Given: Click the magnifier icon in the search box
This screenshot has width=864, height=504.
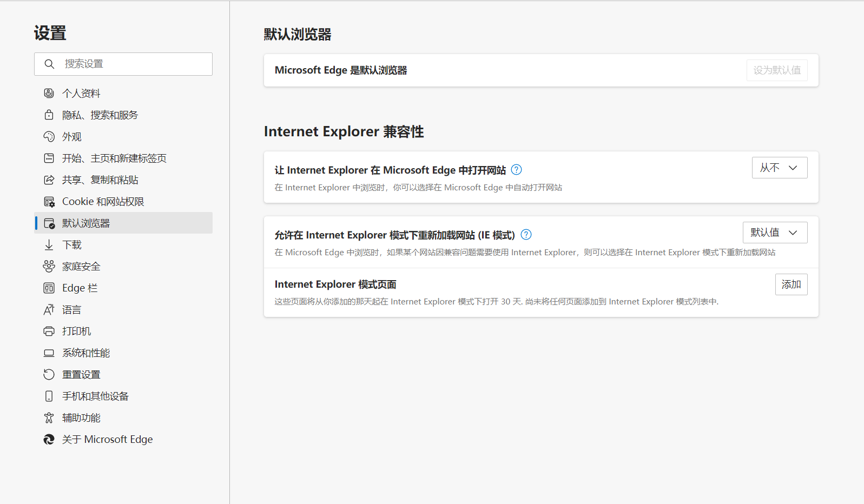Looking at the screenshot, I should click(49, 64).
